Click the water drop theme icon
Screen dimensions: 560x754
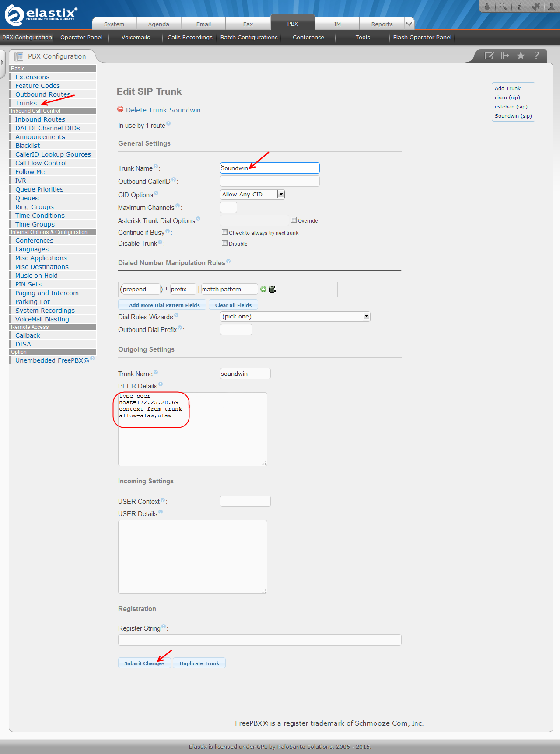pyautogui.click(x=487, y=6)
